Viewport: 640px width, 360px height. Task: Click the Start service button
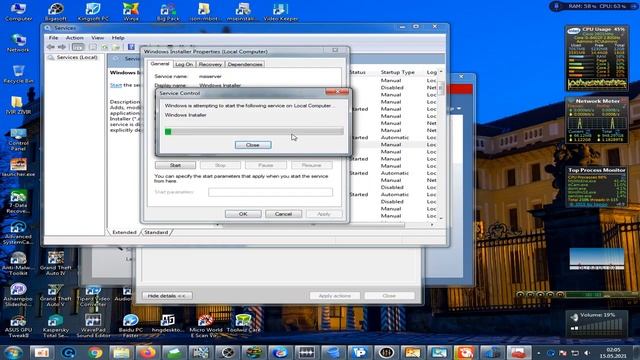pos(175,165)
